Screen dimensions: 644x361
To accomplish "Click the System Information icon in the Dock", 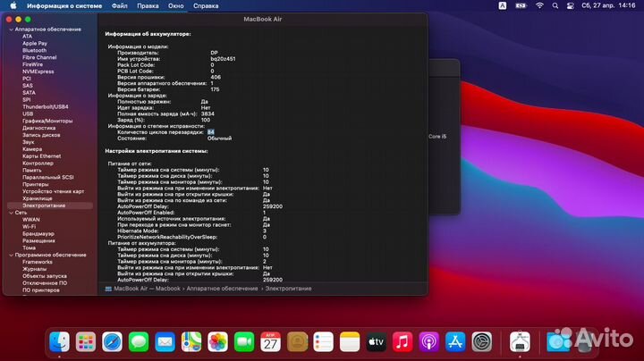I will point(520,341).
